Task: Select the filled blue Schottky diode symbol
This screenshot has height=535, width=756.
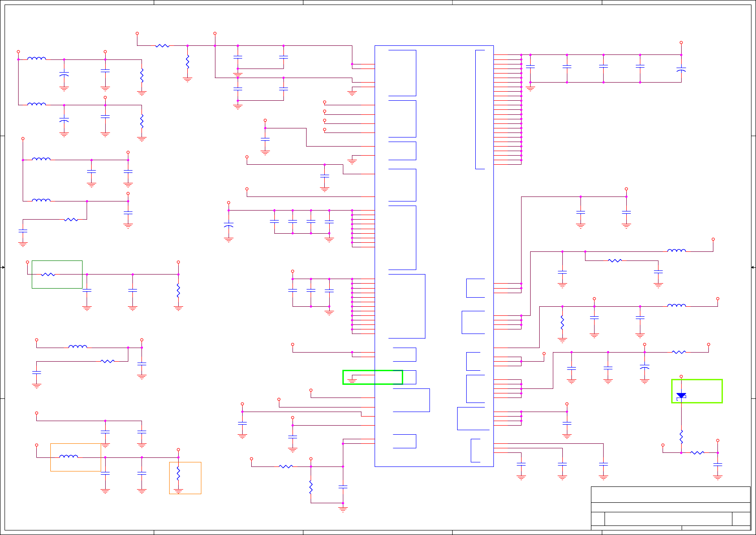Action: tap(681, 396)
